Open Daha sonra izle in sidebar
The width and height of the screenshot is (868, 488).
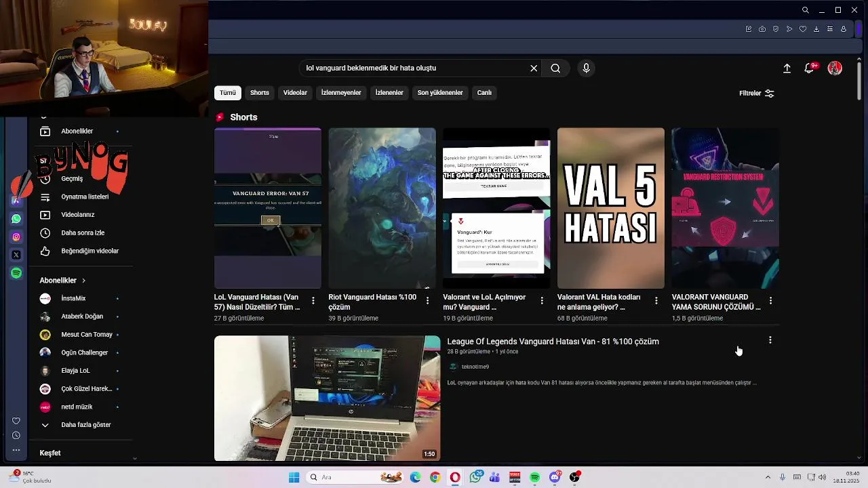click(83, 232)
